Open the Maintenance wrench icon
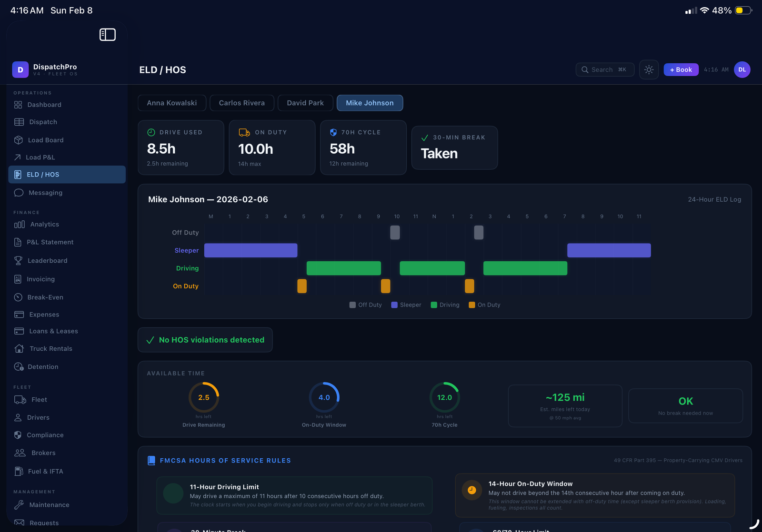The width and height of the screenshot is (762, 532). [19, 505]
